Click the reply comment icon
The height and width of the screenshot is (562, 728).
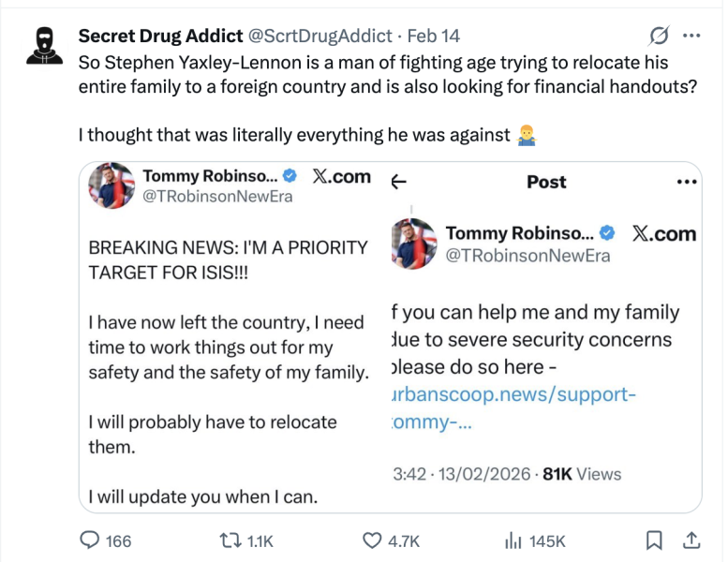(x=91, y=540)
